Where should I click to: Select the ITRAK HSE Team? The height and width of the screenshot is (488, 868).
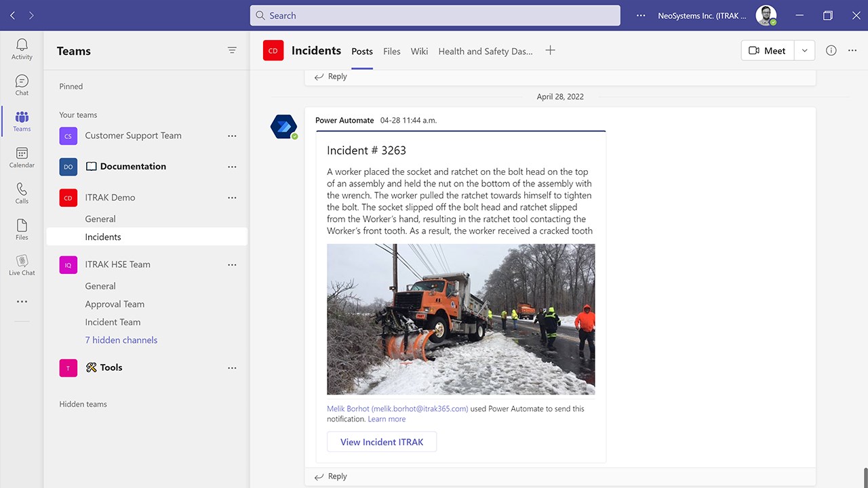coord(117,264)
